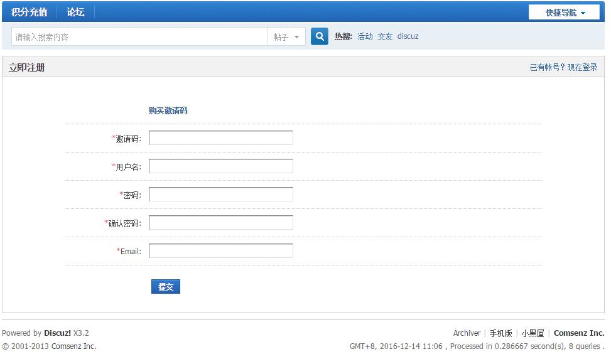Select hot search keyword 活动
611x364 pixels.
tap(365, 37)
